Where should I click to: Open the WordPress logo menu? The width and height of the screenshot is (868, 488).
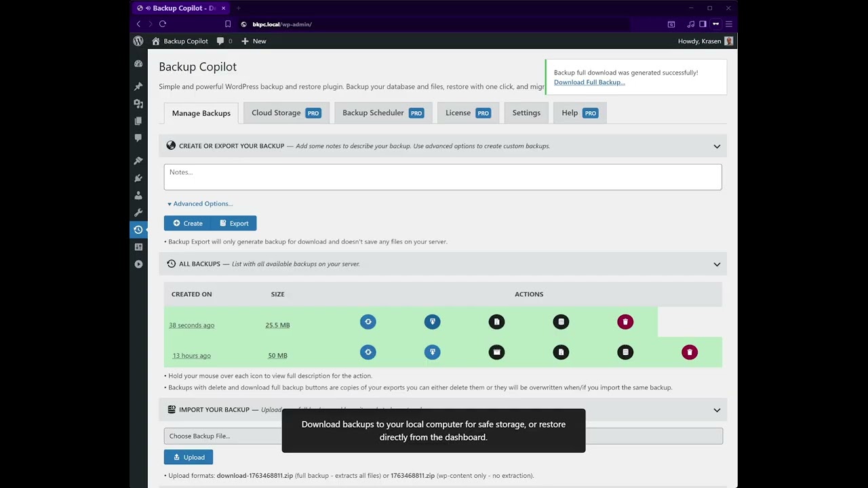tap(138, 41)
